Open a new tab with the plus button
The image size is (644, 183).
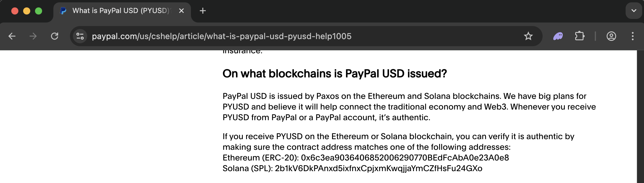point(203,11)
